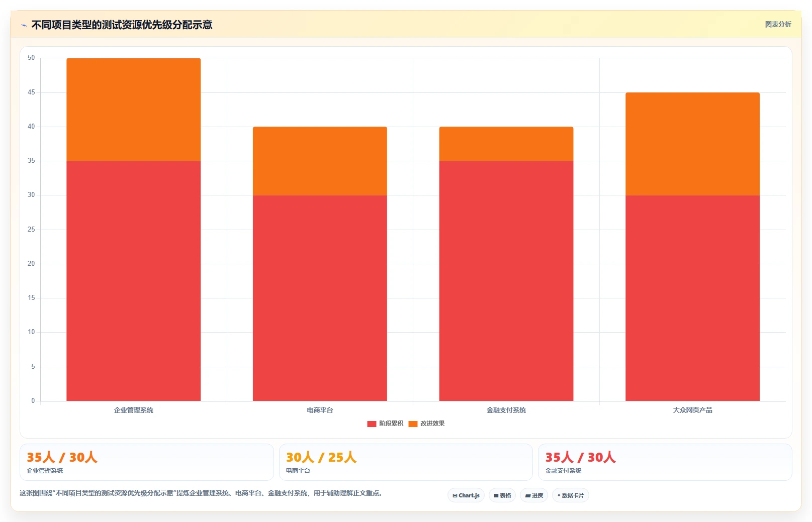Click the 阶段累积 legend label
This screenshot has height=522, width=812.
click(391, 424)
